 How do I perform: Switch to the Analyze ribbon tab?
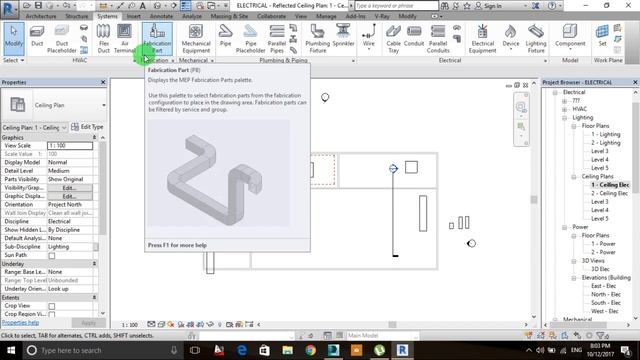[192, 16]
